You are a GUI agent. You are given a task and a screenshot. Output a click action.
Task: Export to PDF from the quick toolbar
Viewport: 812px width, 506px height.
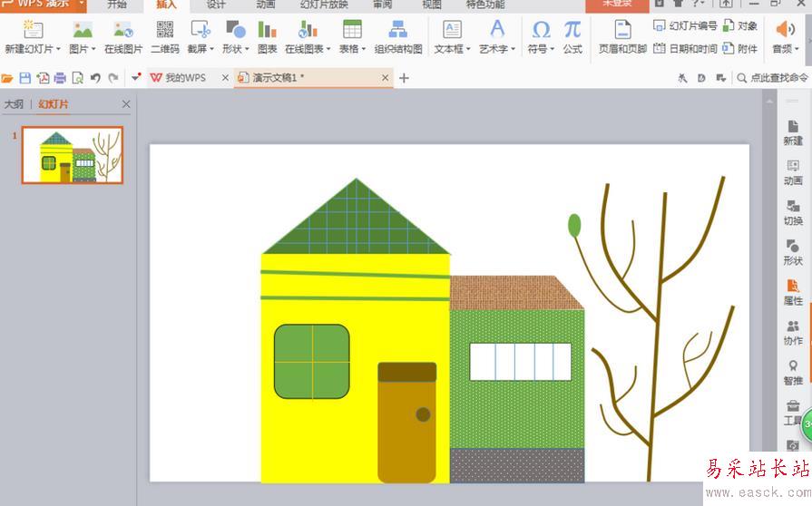(43, 78)
